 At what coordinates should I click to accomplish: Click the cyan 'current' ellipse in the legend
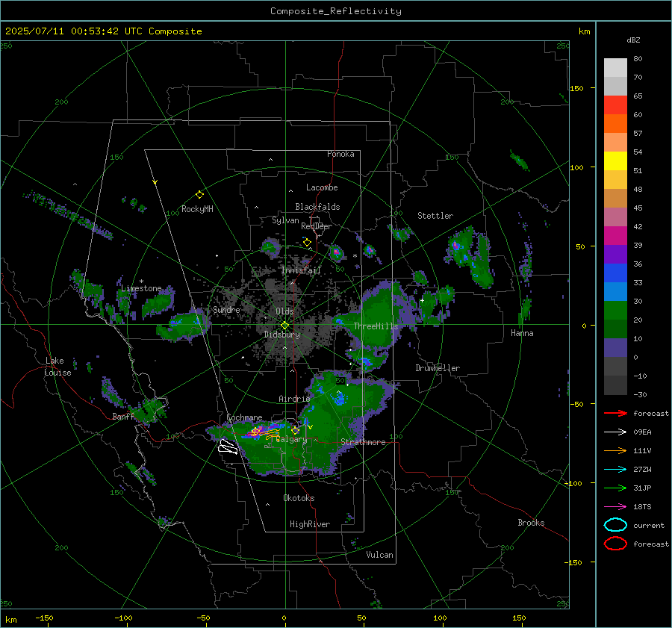(615, 525)
